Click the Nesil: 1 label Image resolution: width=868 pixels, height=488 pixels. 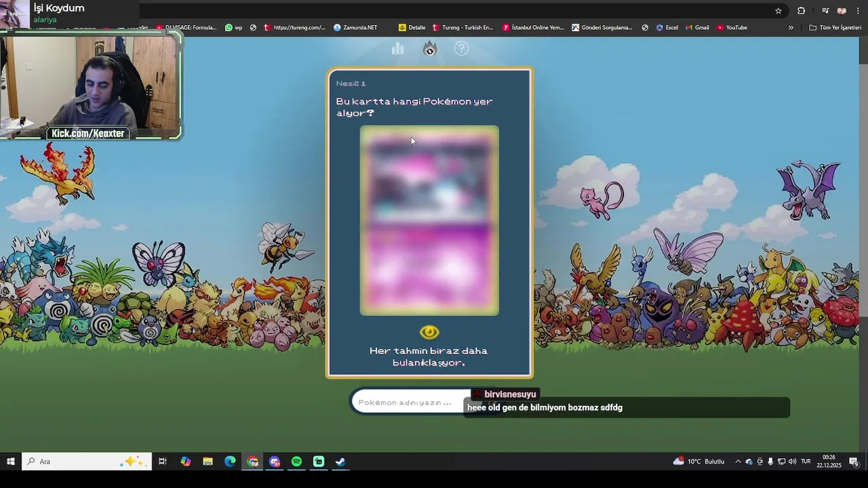click(351, 83)
